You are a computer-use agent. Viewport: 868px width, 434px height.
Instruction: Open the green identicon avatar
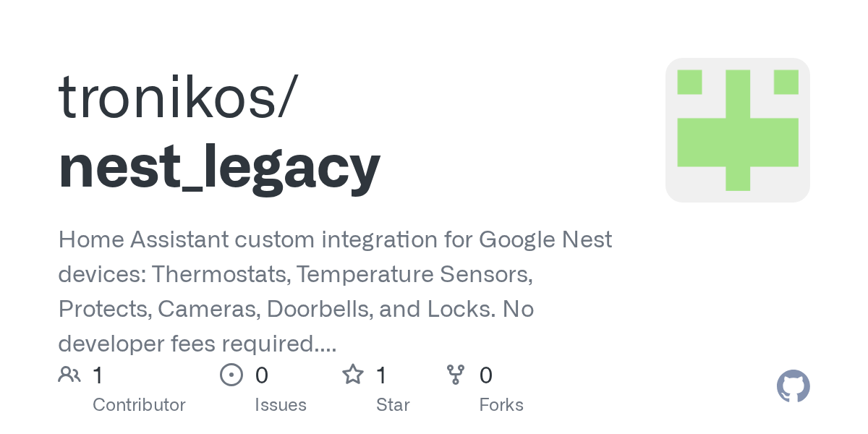click(x=737, y=130)
